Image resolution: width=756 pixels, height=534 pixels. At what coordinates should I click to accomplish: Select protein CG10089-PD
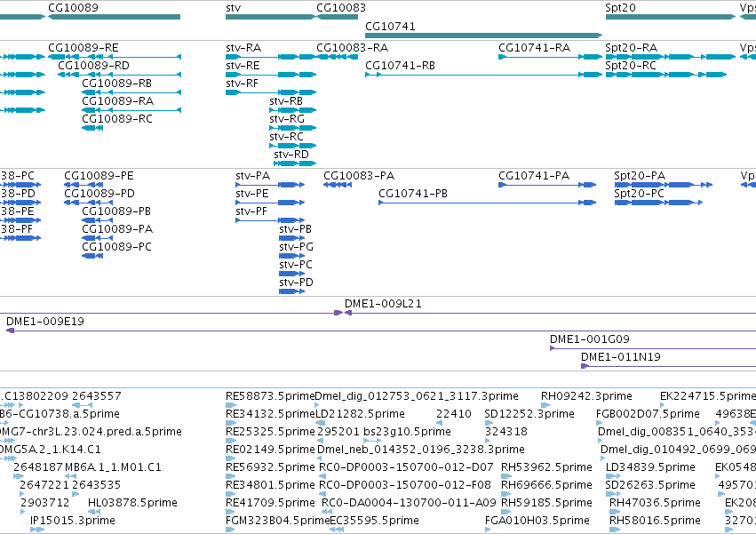[88, 203]
